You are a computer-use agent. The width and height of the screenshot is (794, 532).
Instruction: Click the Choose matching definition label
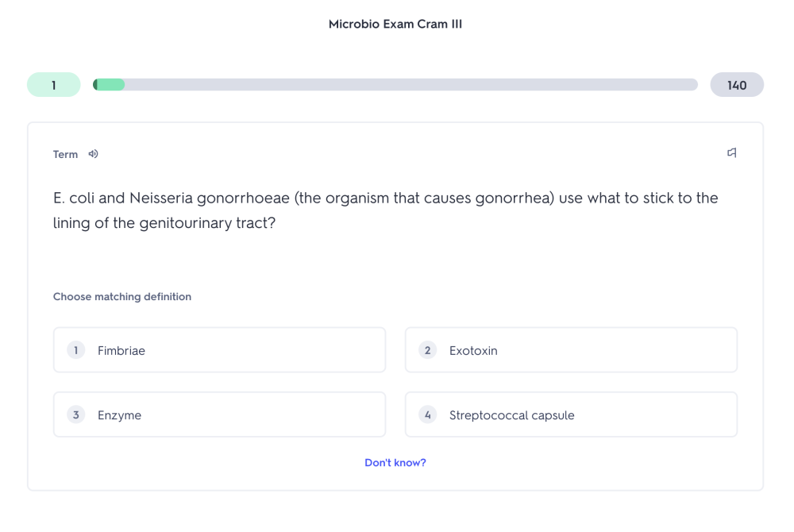click(x=122, y=297)
